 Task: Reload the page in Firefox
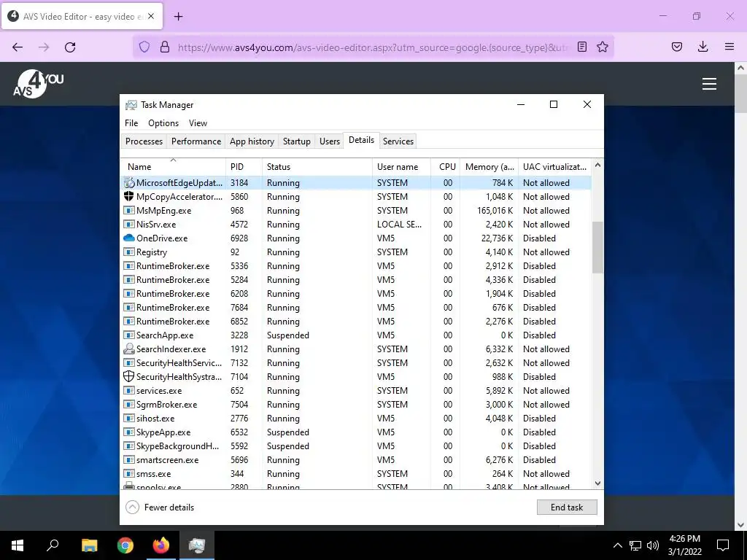(x=70, y=47)
